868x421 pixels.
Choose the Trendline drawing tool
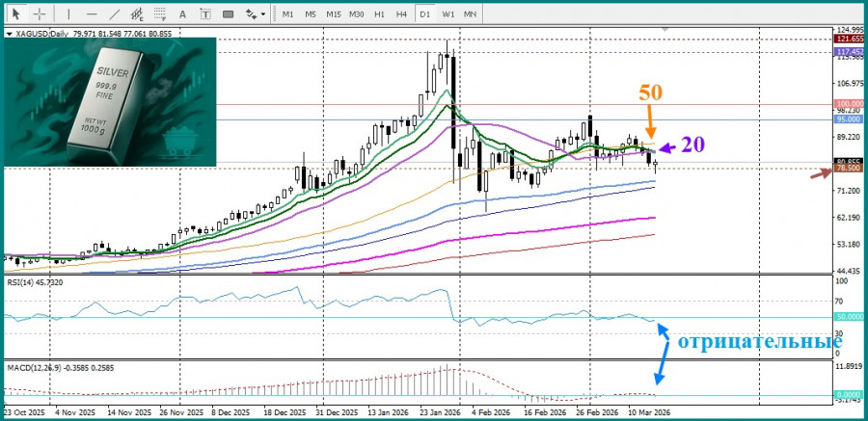(115, 13)
